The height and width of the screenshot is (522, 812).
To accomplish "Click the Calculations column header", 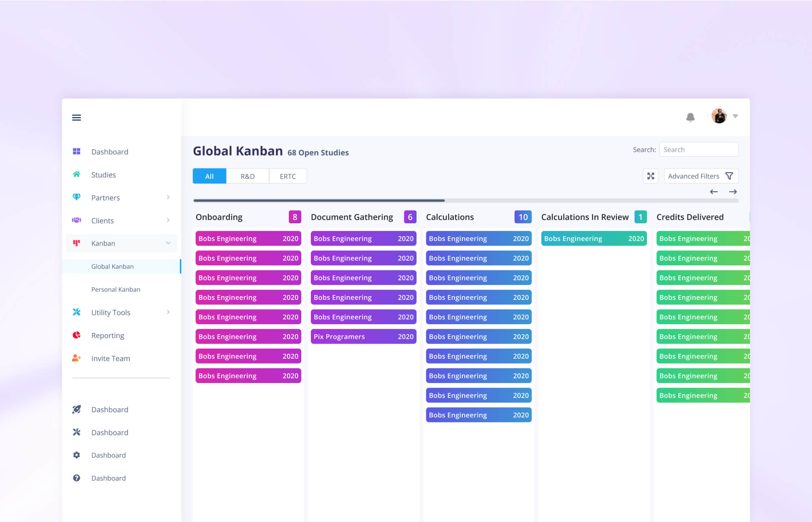I will 450,217.
